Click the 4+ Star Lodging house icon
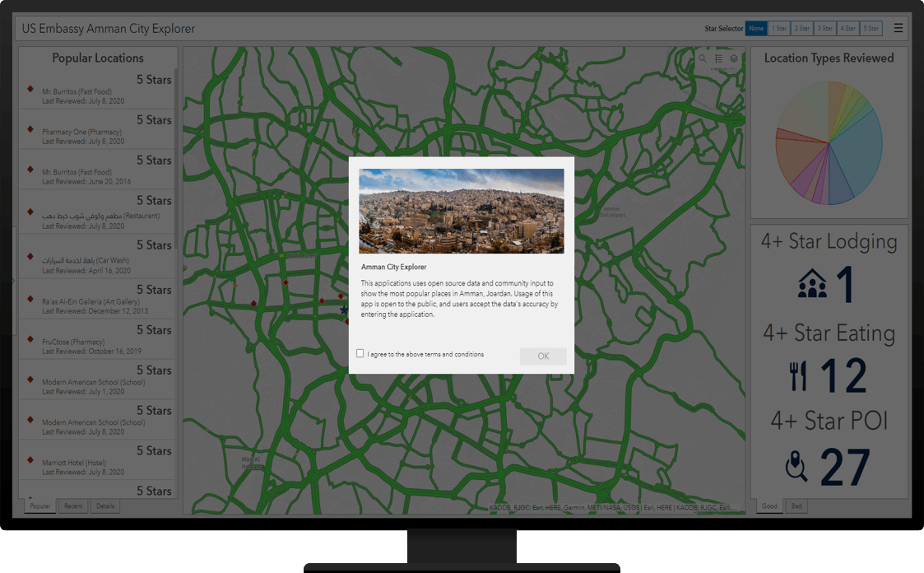Viewport: 924px width, 573px height. (812, 283)
